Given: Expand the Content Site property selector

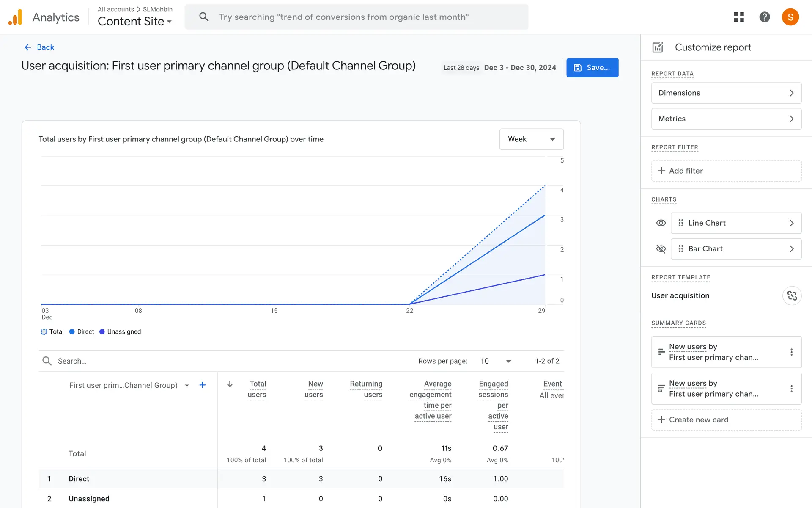Looking at the screenshot, I should pyautogui.click(x=134, y=22).
